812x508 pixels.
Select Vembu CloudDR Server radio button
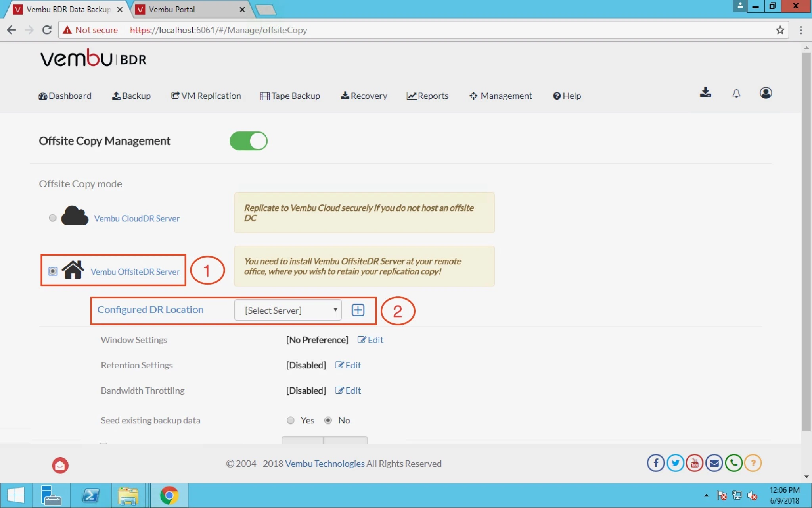[x=52, y=218]
